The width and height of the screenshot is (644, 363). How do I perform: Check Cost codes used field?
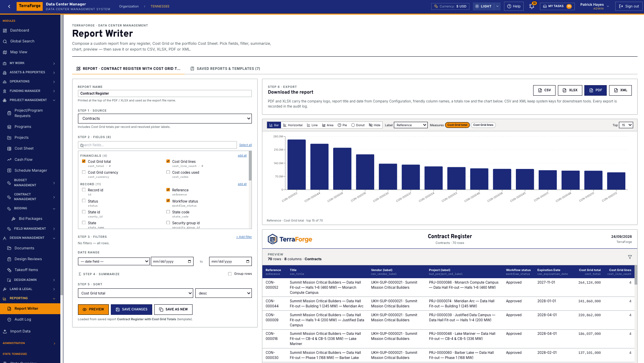168,172
